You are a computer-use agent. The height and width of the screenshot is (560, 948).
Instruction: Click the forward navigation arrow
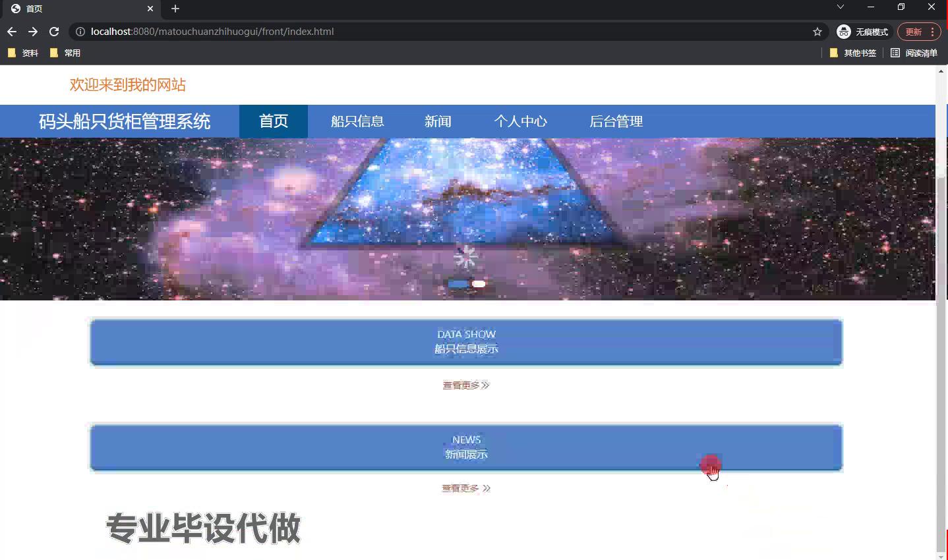[x=32, y=31]
